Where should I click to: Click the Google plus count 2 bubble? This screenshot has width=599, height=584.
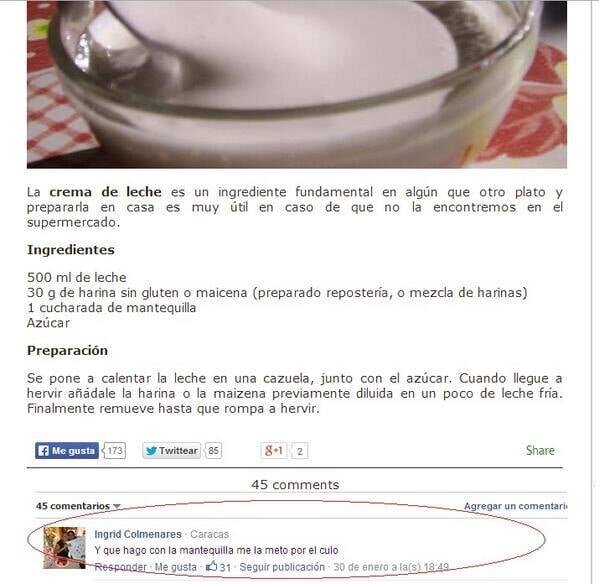point(300,451)
